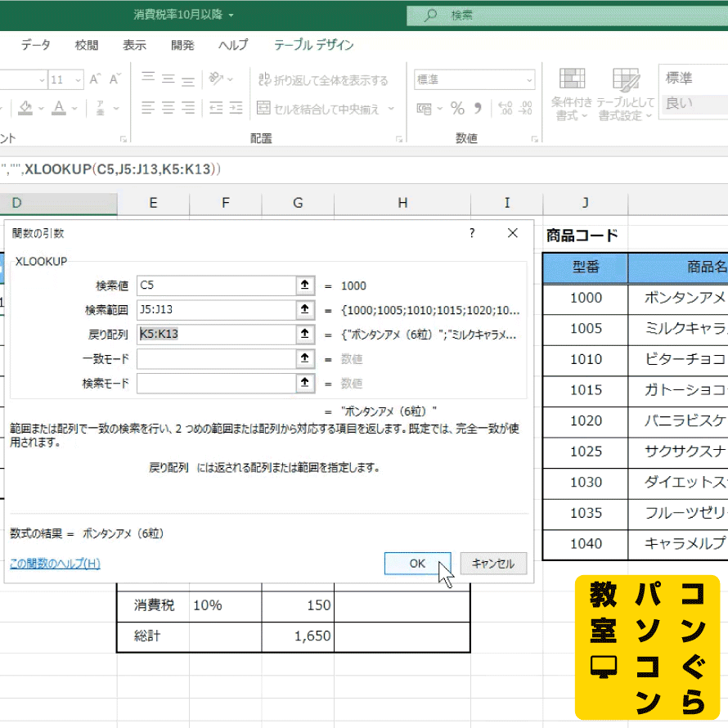This screenshot has width=728, height=728.
Task: Click range selector icon for 戻り配列 field
Action: 305,335
